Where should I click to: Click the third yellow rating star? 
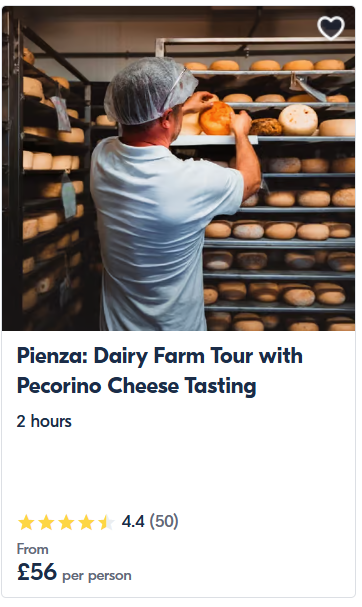(66, 522)
